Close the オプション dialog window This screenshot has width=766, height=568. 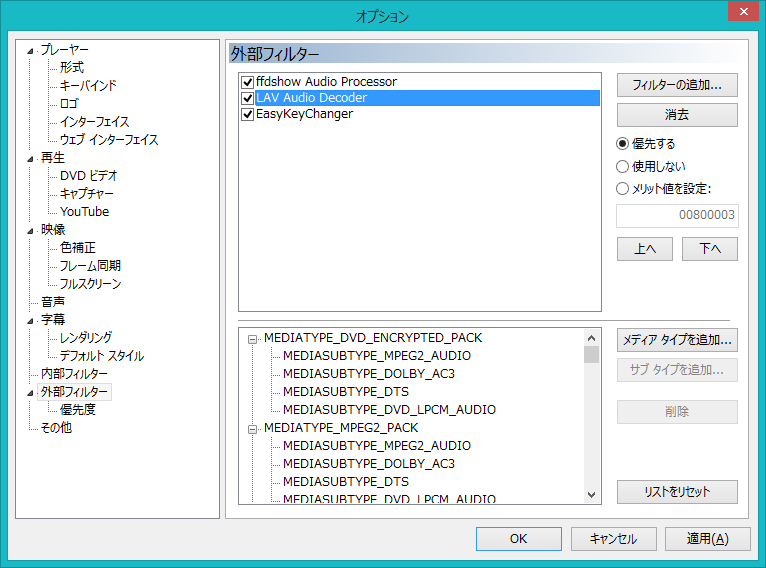point(743,11)
